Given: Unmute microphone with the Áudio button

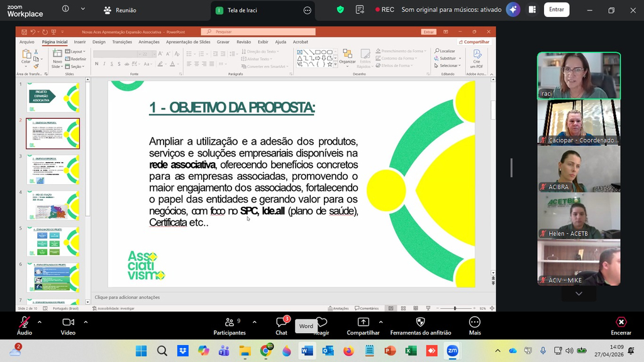Looking at the screenshot, I should click(x=25, y=322).
